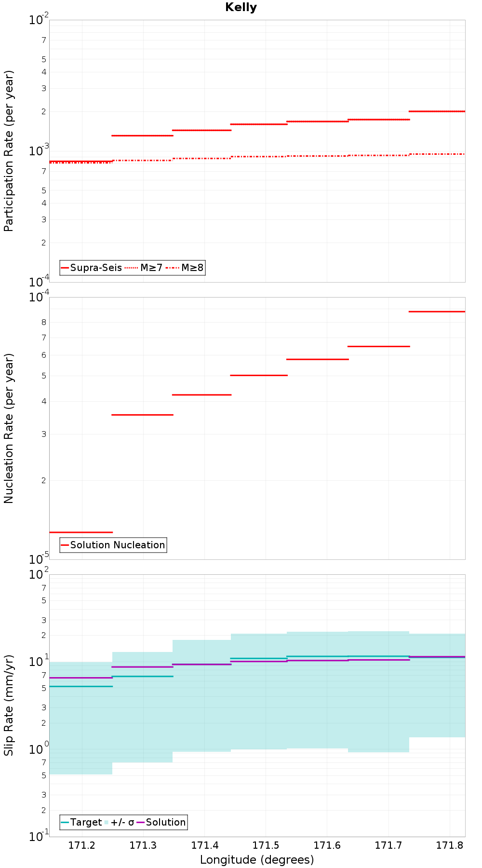This screenshot has width=482, height=868.
Task: Click the highest Supra-Seis participation segment
Action: pyautogui.click(x=437, y=111)
